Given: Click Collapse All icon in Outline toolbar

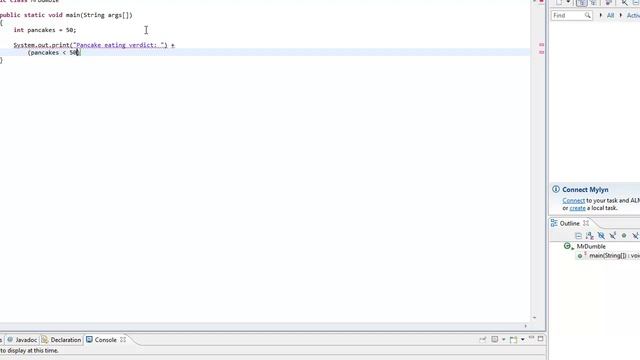Looking at the screenshot, I should click(x=578, y=236).
